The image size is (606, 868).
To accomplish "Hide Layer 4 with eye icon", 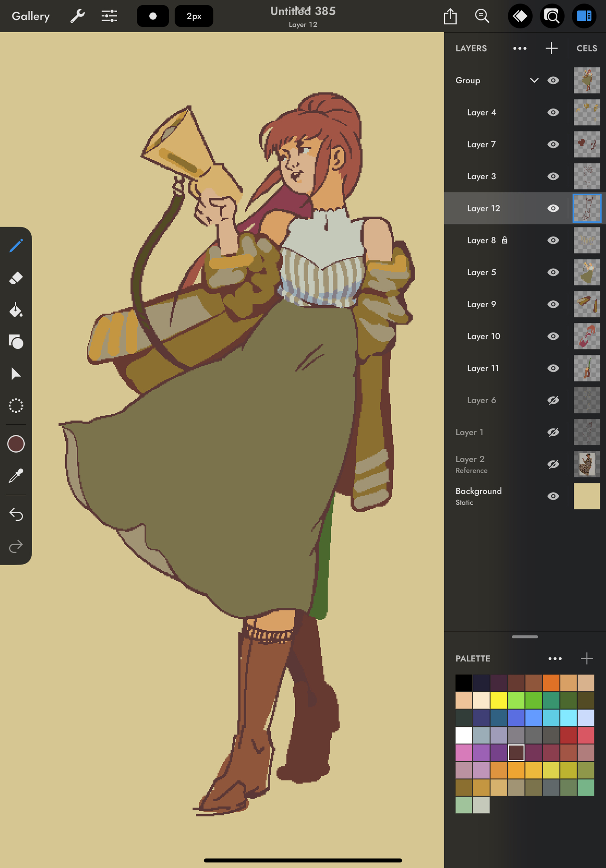I will coord(553,112).
